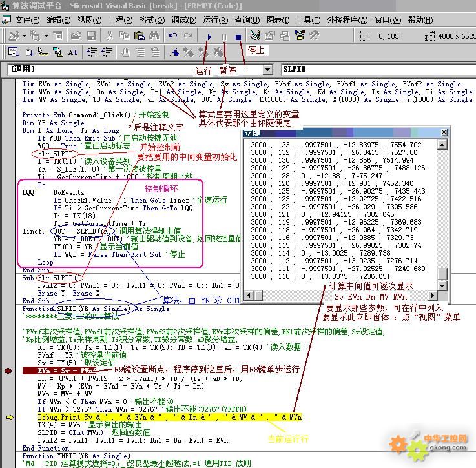Open Find with the binoculars icon

(154, 36)
